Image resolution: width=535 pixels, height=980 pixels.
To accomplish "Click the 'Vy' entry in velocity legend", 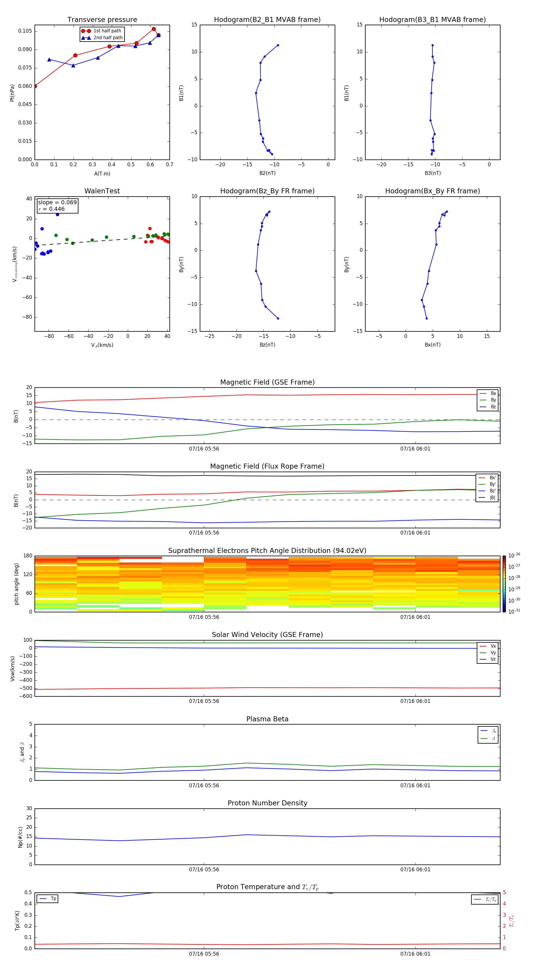I will [488, 653].
